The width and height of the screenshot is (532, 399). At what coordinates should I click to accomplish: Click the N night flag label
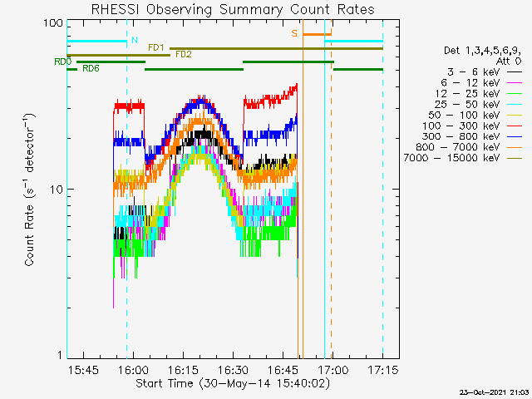pos(135,40)
